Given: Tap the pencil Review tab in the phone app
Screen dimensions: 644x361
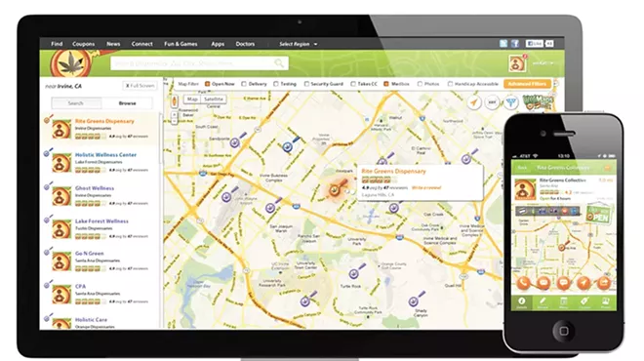Looking at the screenshot, I should [x=543, y=302].
